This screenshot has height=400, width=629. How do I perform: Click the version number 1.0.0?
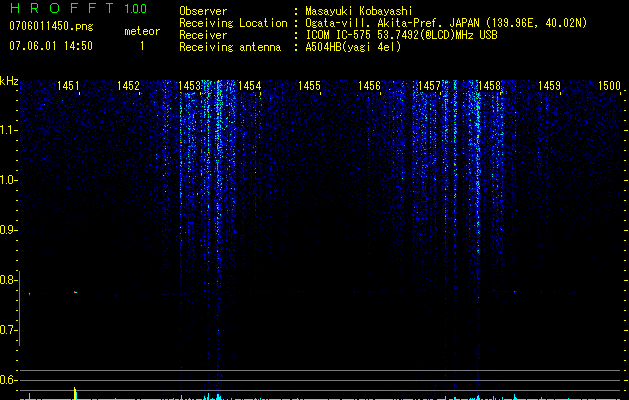click(136, 9)
